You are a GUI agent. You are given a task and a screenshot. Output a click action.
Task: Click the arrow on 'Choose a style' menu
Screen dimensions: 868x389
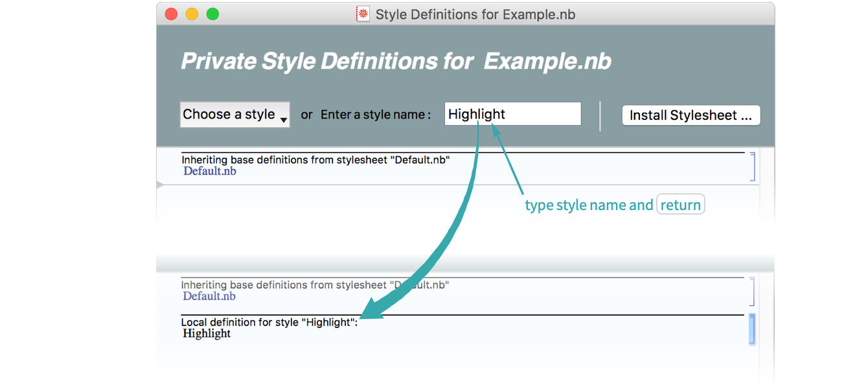point(284,119)
